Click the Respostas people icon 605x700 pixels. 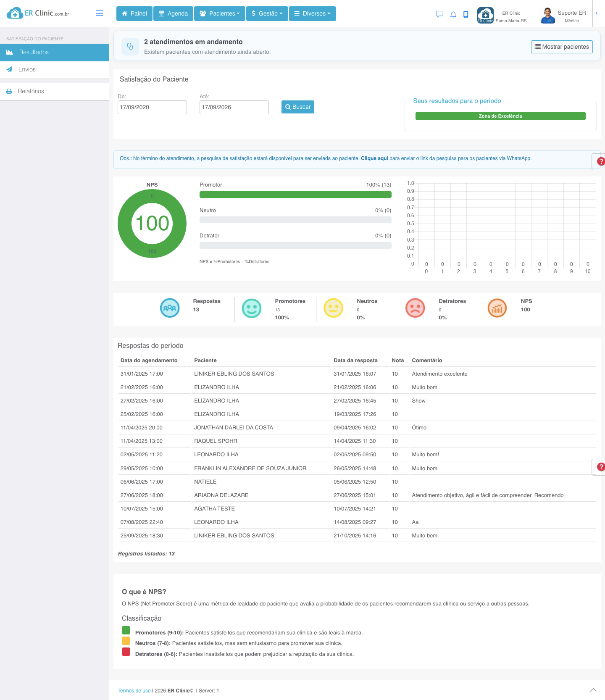pos(170,308)
